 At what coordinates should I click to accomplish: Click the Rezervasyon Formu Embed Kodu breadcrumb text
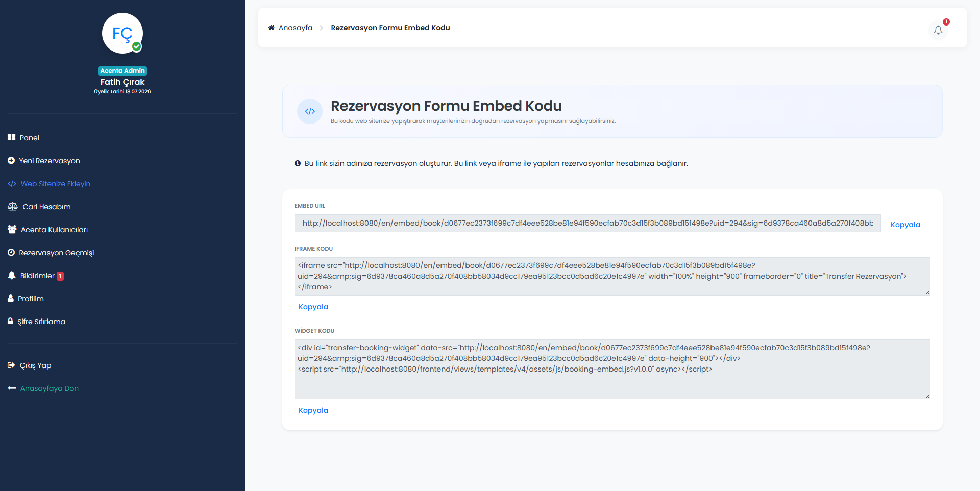tap(390, 28)
